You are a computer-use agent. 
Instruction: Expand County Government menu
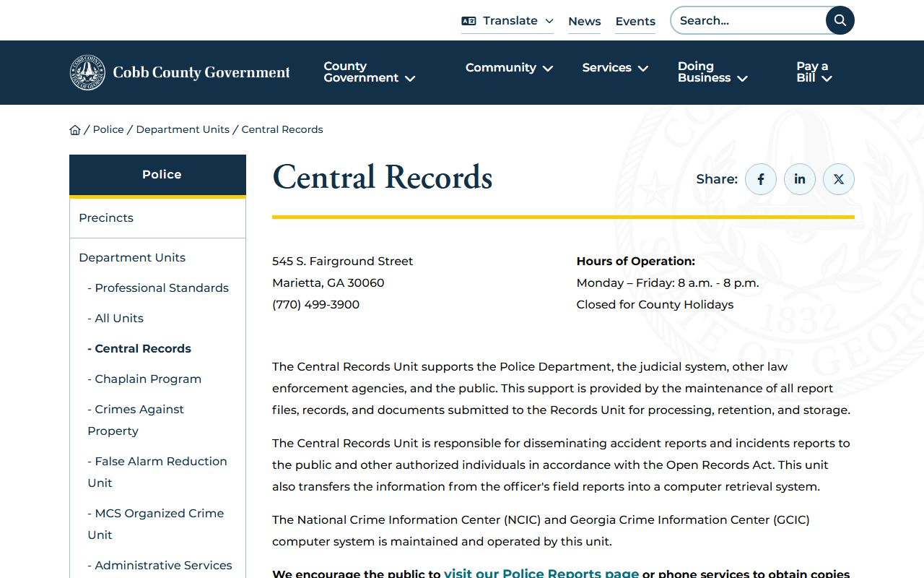[x=370, y=72]
